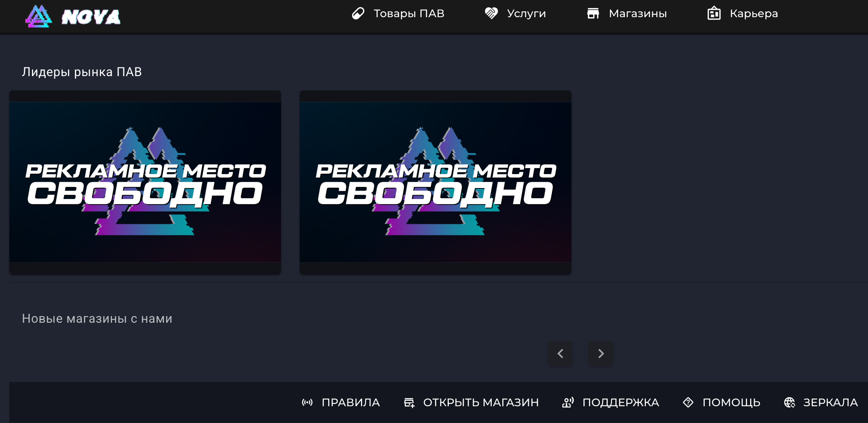Image resolution: width=868 pixels, height=423 pixels.
Task: Open ПОДДЕРЖКА from the footer
Action: tap(621, 402)
